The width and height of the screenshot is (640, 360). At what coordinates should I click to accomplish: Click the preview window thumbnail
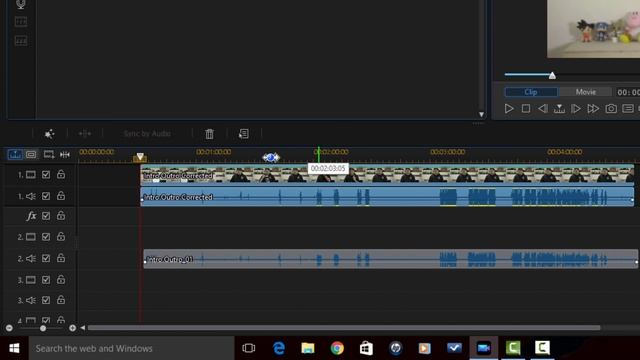593,29
